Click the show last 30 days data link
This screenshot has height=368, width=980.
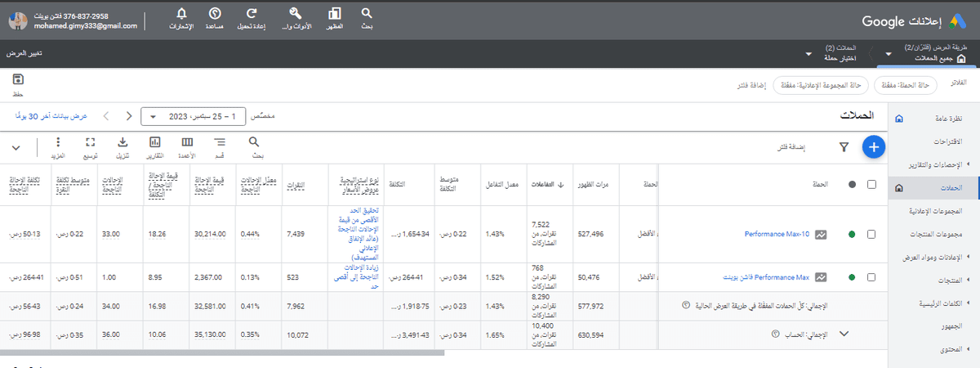point(51,116)
